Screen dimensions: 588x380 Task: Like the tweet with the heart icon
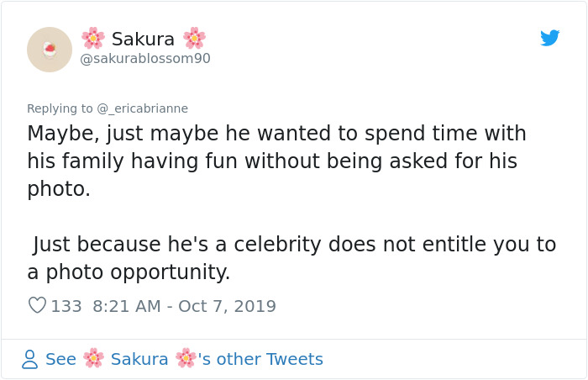[37, 306]
